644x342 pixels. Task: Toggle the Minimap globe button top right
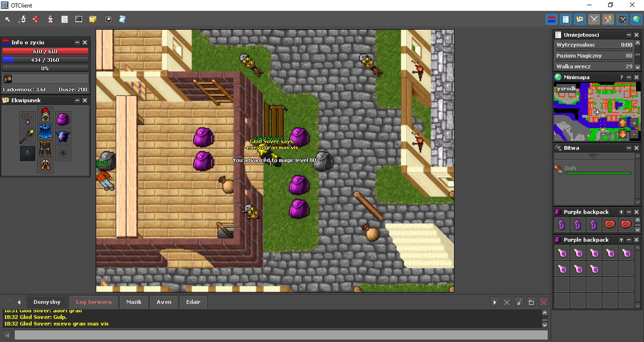click(x=636, y=19)
